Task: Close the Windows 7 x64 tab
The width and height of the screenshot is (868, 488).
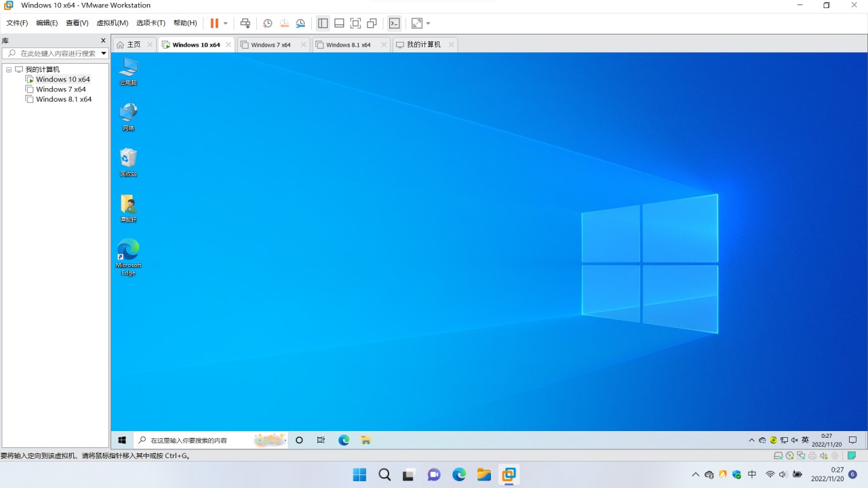Action: [x=303, y=45]
